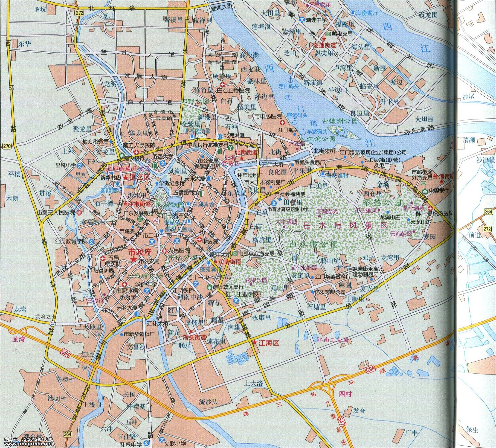Click the hospital cross at 市中心医院
The height and width of the screenshot is (448, 496).
pyautogui.click(x=282, y=123)
